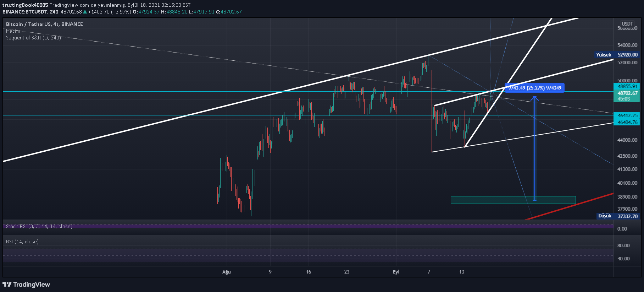Image resolution: width=644 pixels, height=292 pixels.
Task: Select the 9743.49 (25.27%) measurement label
Action: pyautogui.click(x=534, y=88)
